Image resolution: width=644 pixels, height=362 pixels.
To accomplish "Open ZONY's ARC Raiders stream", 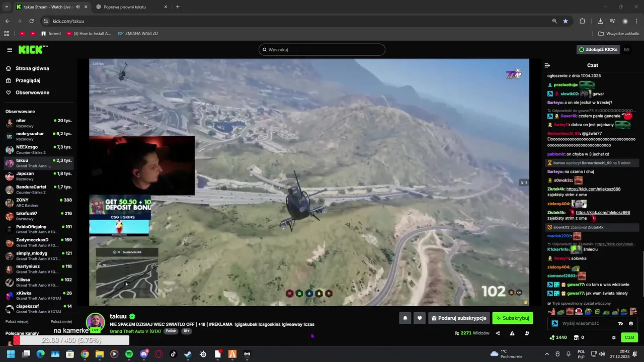I will pos(39,203).
